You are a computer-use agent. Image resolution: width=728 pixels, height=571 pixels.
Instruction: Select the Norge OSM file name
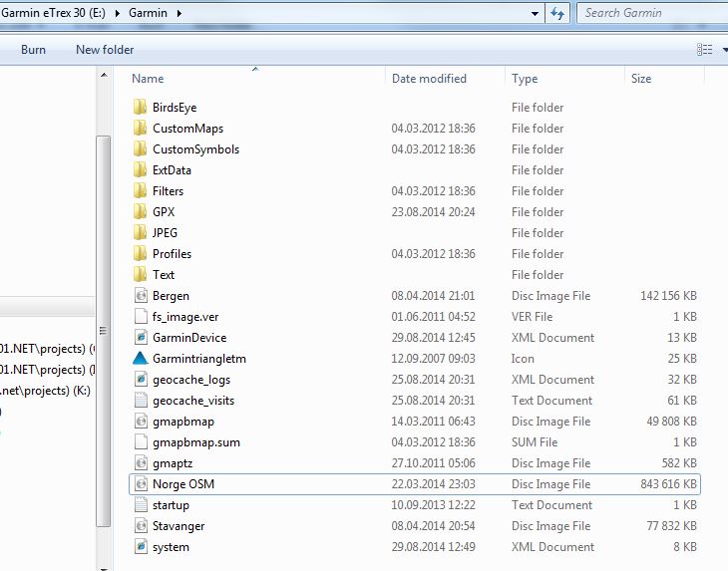click(183, 483)
